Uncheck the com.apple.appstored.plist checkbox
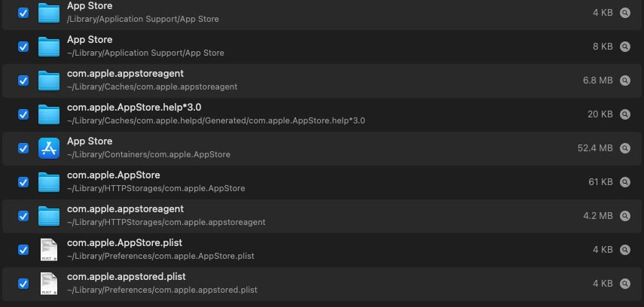Viewport: 644px width, 307px height. click(23, 284)
